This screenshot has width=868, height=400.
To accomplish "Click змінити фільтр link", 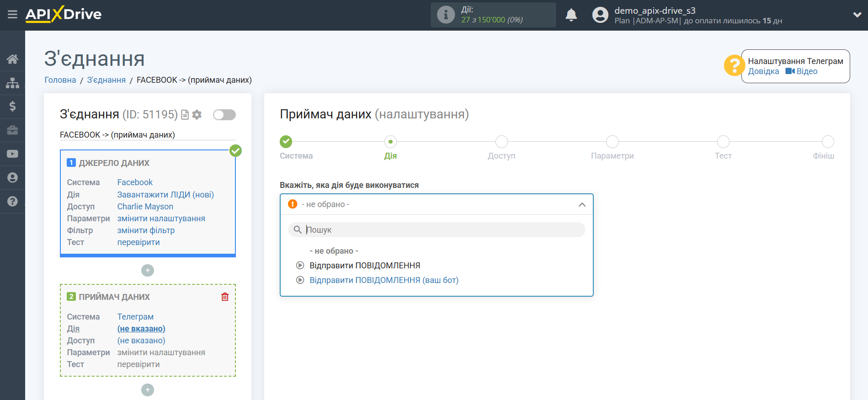I will (146, 230).
